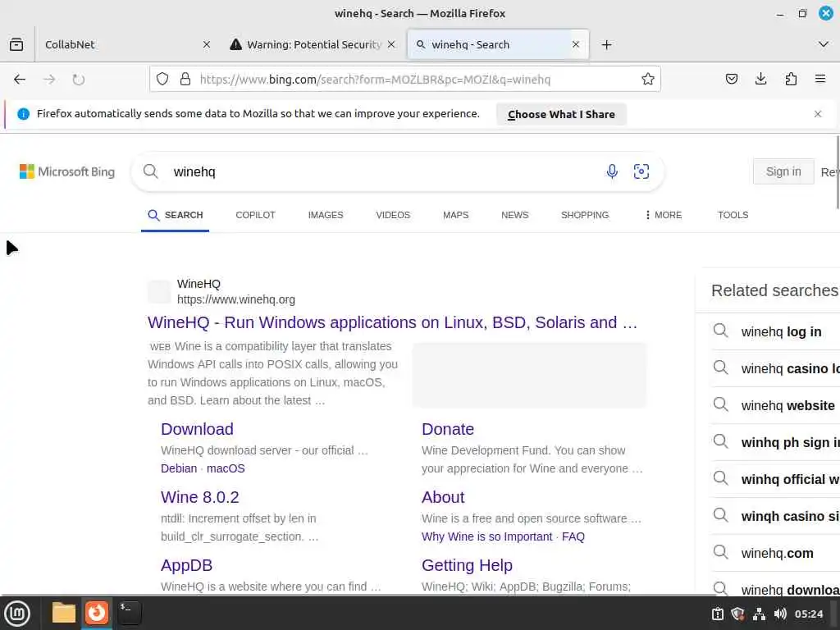Open WineHQ - Run Windows applications result
Image resolution: width=840 pixels, height=630 pixels.
click(393, 322)
